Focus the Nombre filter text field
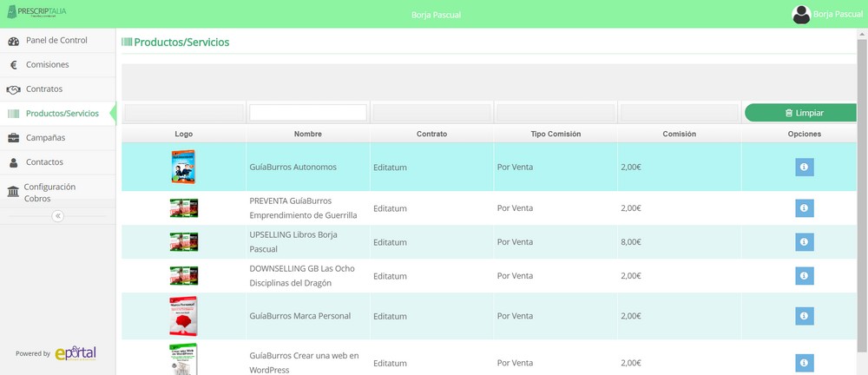Image resolution: width=868 pixels, height=375 pixels. [307, 113]
